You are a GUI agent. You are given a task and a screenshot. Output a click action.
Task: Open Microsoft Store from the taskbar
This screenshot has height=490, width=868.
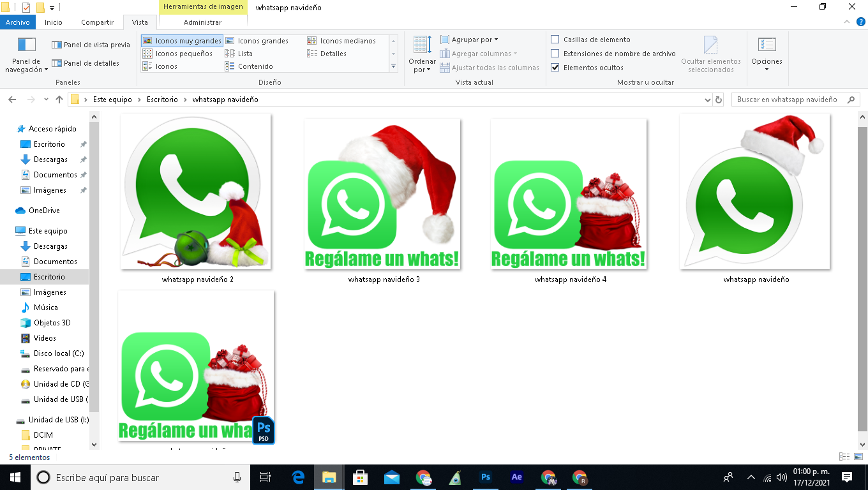[360, 477]
